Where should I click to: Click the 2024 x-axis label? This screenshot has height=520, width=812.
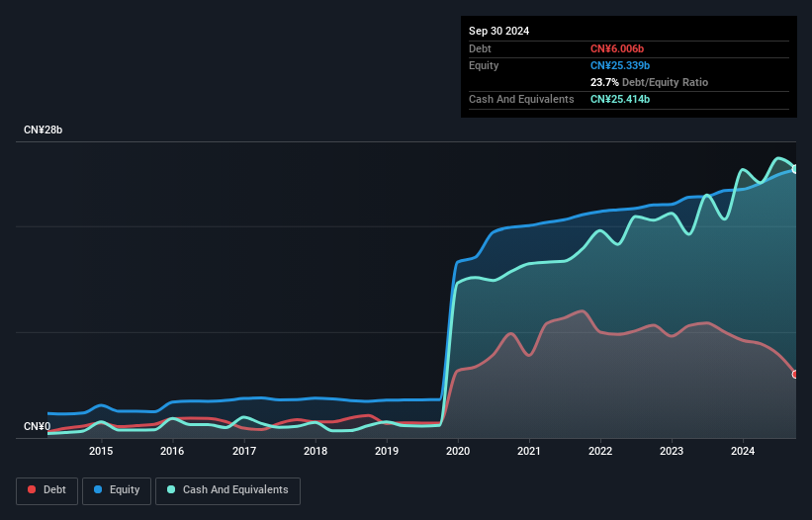pyautogui.click(x=743, y=451)
